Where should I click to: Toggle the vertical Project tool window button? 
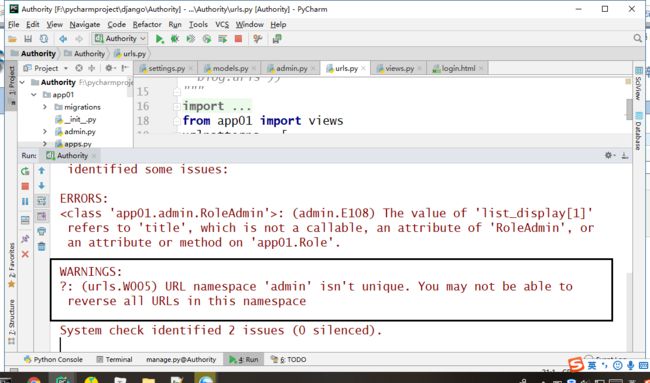click(x=12, y=85)
